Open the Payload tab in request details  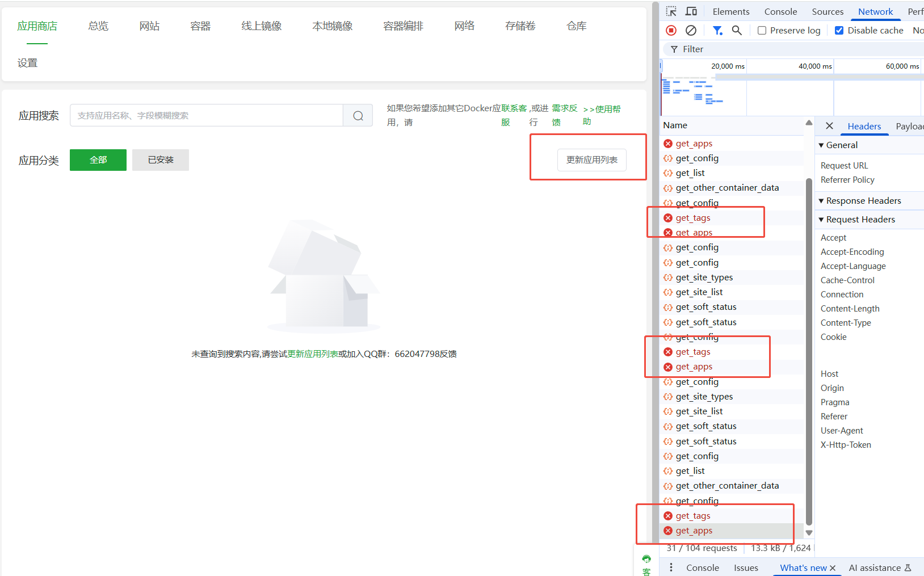[x=909, y=126]
